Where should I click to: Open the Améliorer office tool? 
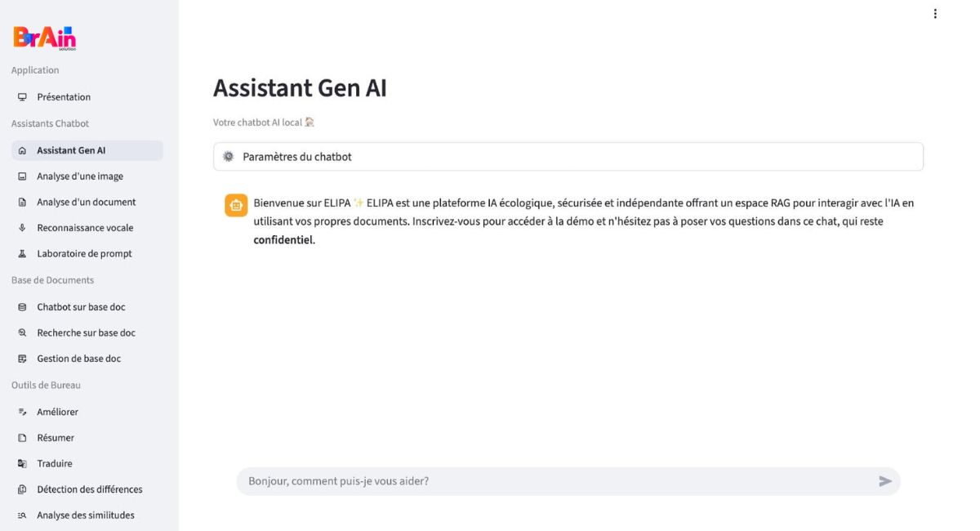[57, 413]
